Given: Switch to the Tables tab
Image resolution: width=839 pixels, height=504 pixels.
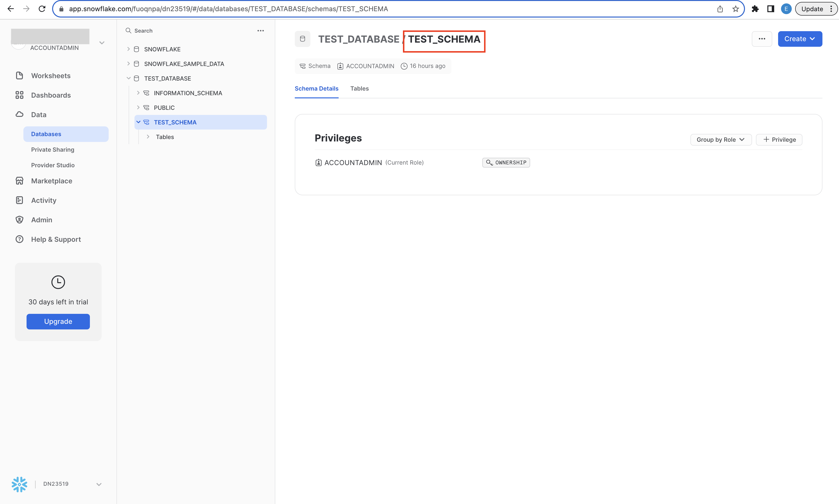Looking at the screenshot, I should pyautogui.click(x=359, y=89).
